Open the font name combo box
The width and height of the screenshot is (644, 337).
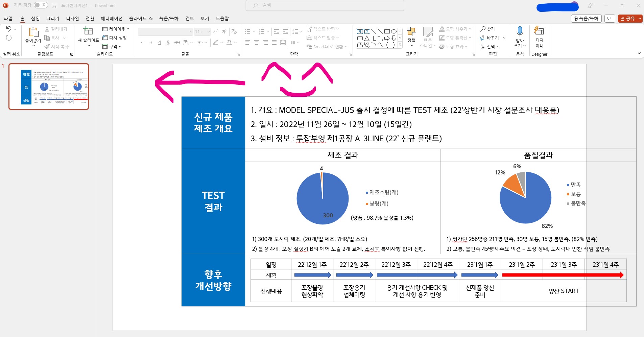tap(166, 32)
